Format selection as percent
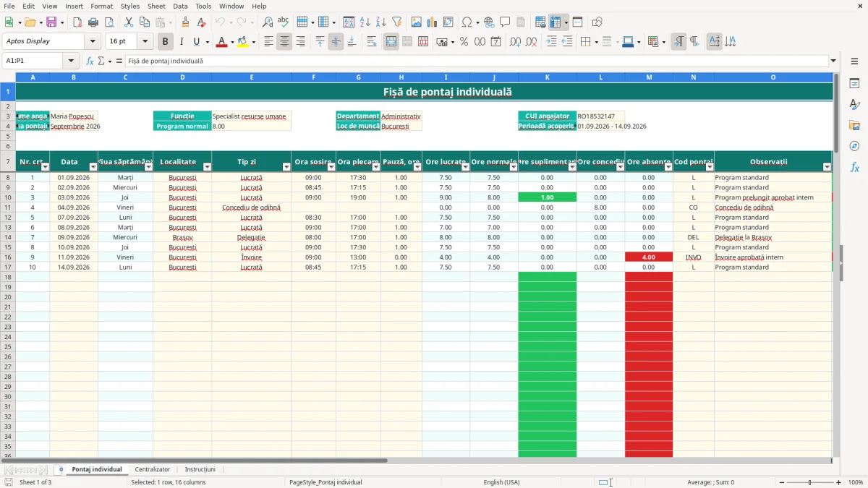 tap(464, 42)
